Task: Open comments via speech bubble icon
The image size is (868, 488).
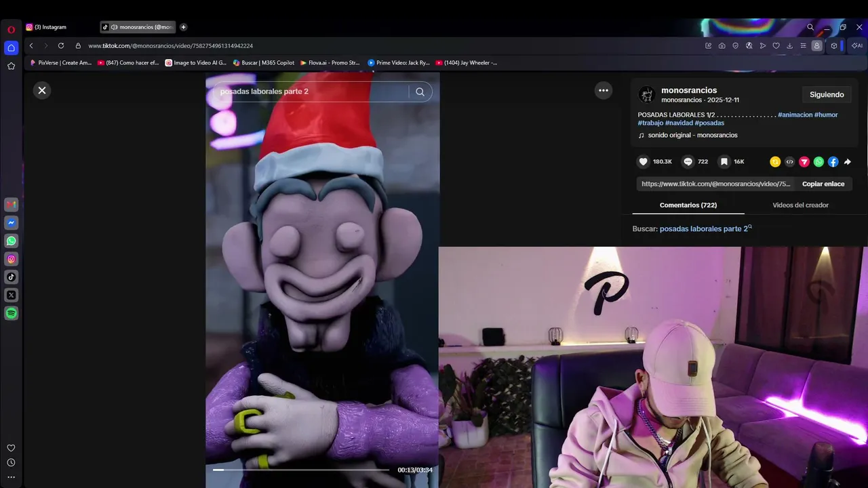Action: point(688,161)
